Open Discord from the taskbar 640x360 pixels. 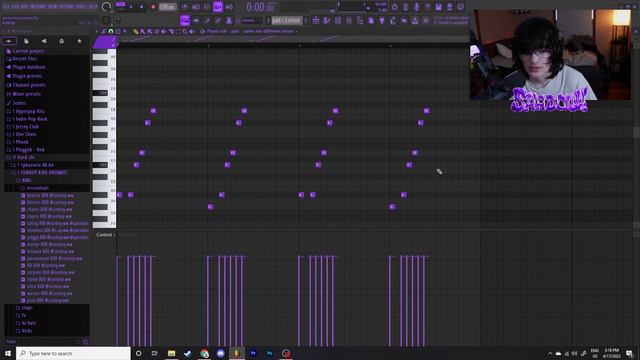click(x=220, y=353)
